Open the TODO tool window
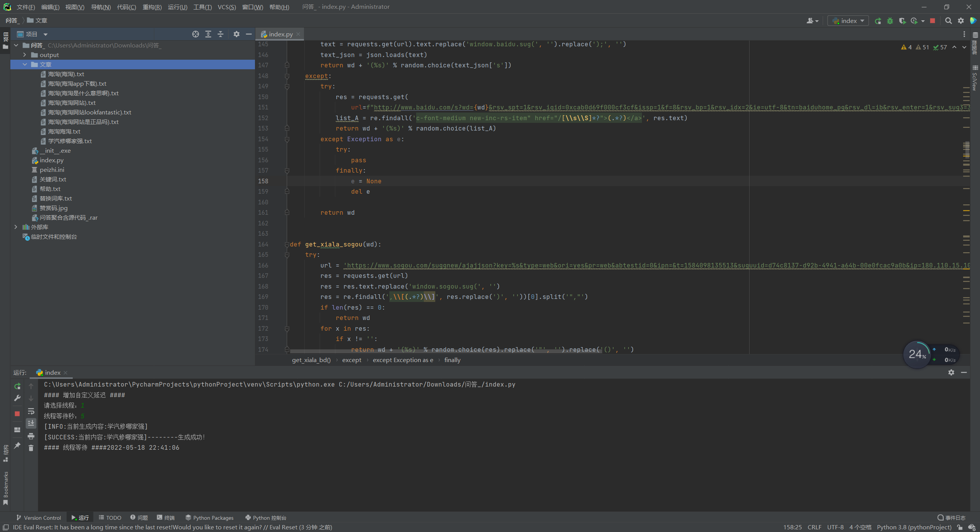Screen dimensions: 980x532 click(110, 517)
